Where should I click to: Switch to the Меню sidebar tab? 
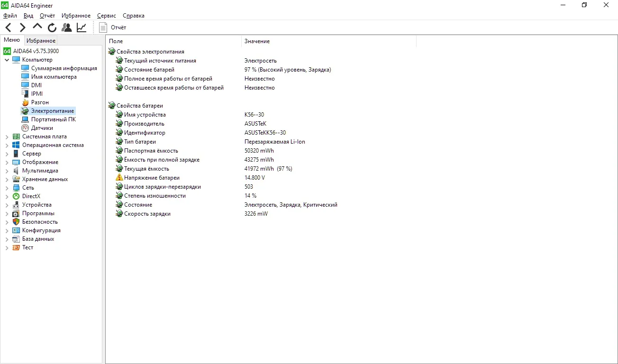[x=12, y=40]
